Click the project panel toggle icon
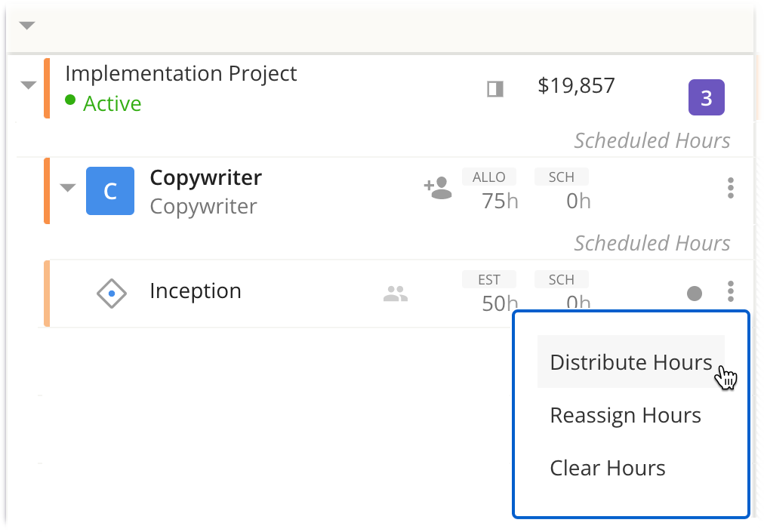The width and height of the screenshot is (764, 532). [x=494, y=90]
